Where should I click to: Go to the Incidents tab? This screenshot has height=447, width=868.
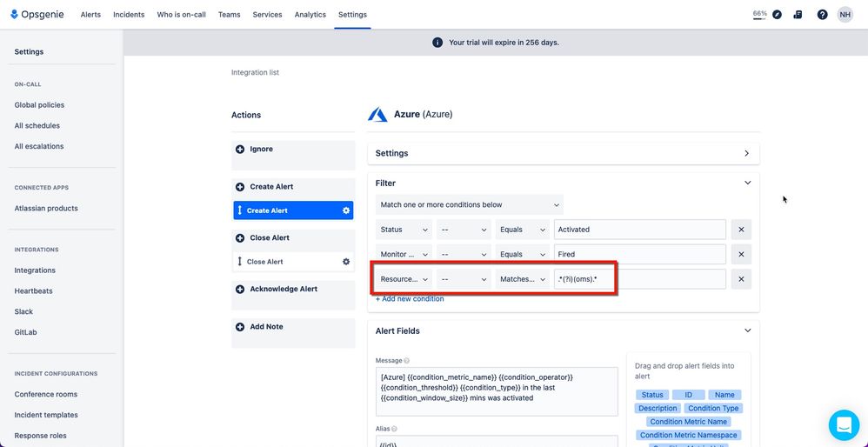[x=129, y=15]
